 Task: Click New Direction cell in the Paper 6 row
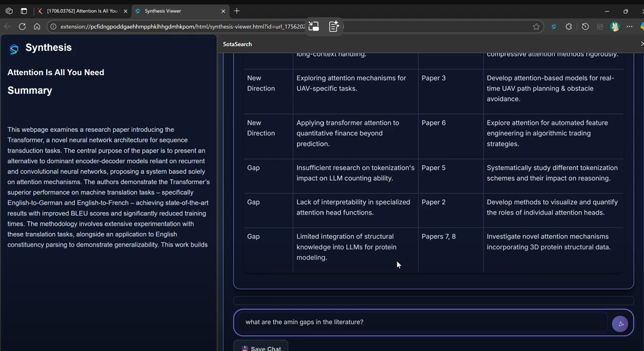coord(268,136)
